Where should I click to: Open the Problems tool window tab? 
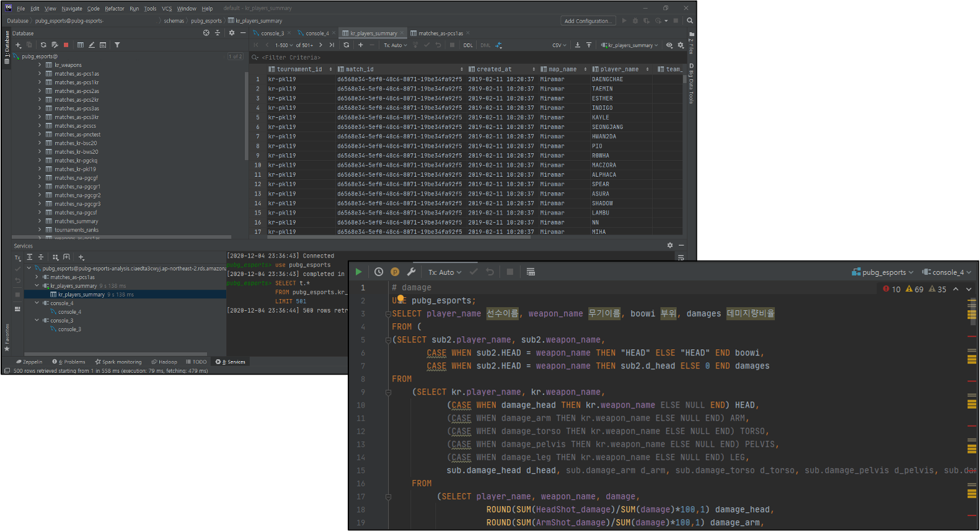tap(69, 362)
